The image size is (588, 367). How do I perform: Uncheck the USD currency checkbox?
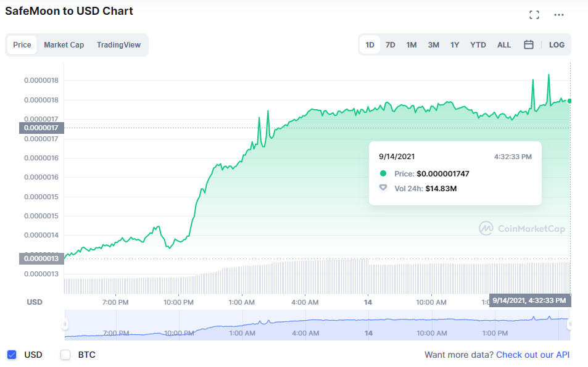pos(12,355)
